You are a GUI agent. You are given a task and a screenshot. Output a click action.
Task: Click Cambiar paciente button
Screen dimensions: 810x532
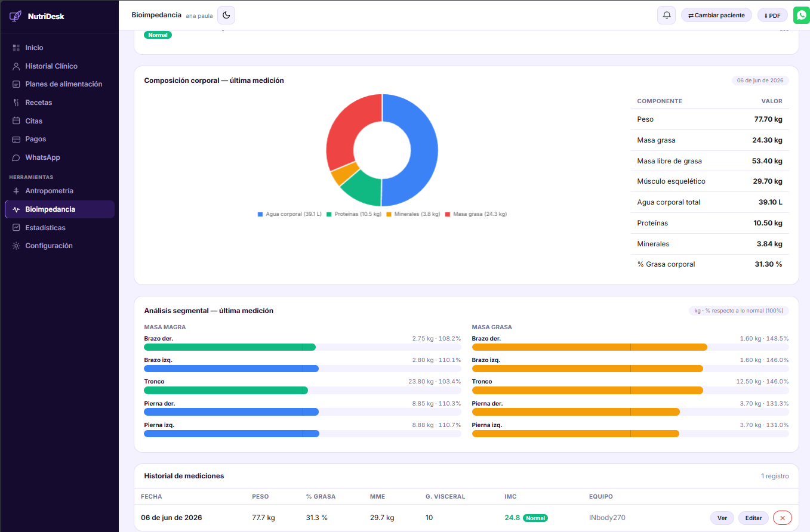click(x=716, y=15)
